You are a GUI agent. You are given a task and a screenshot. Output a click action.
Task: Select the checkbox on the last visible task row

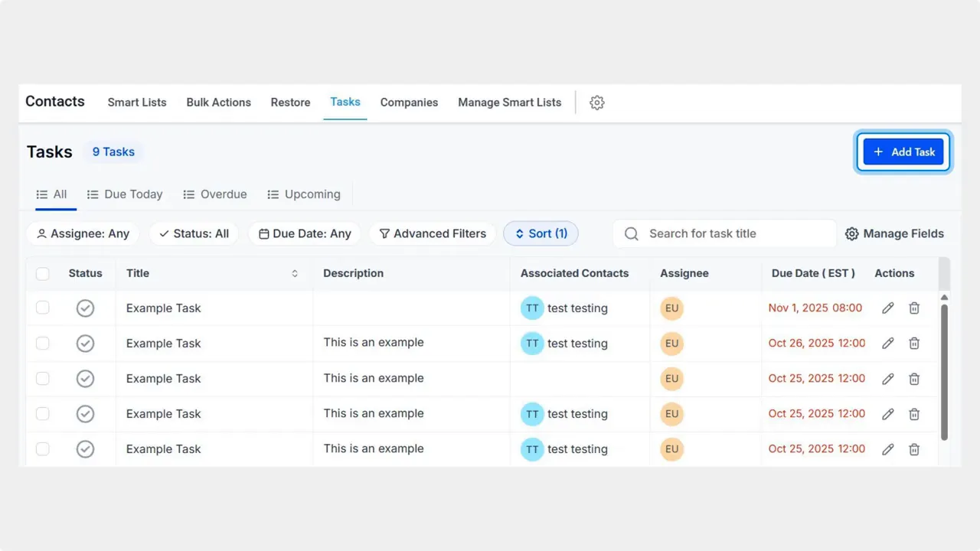(x=42, y=449)
